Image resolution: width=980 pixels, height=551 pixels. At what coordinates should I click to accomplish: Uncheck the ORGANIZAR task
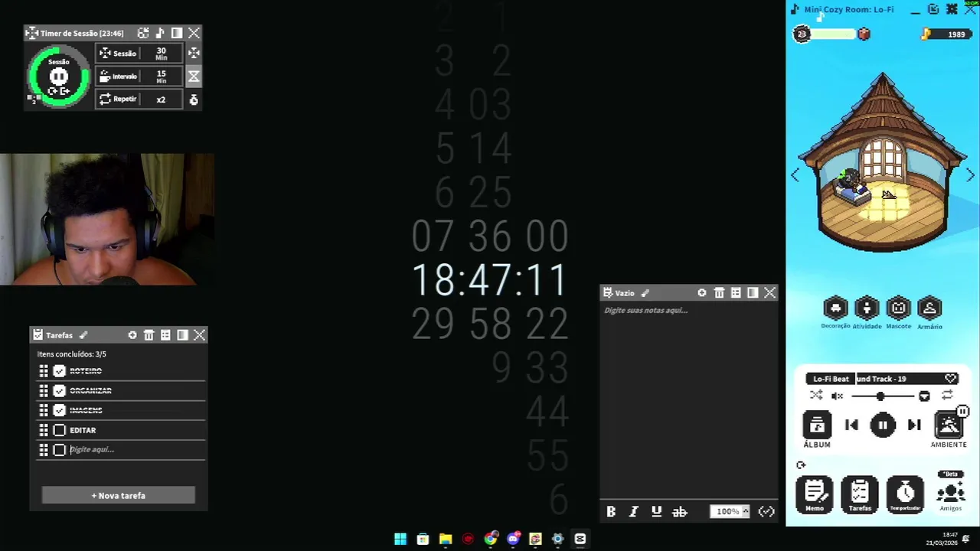tap(60, 391)
